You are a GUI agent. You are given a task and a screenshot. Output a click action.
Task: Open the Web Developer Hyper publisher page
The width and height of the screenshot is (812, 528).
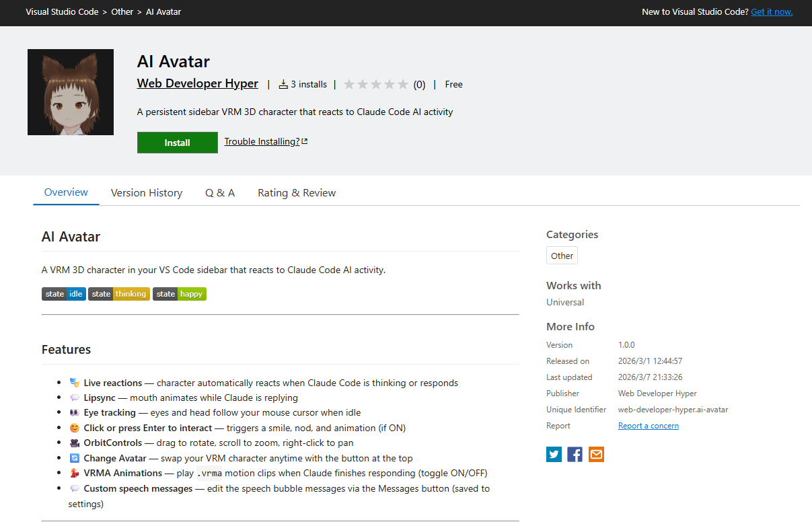click(198, 83)
